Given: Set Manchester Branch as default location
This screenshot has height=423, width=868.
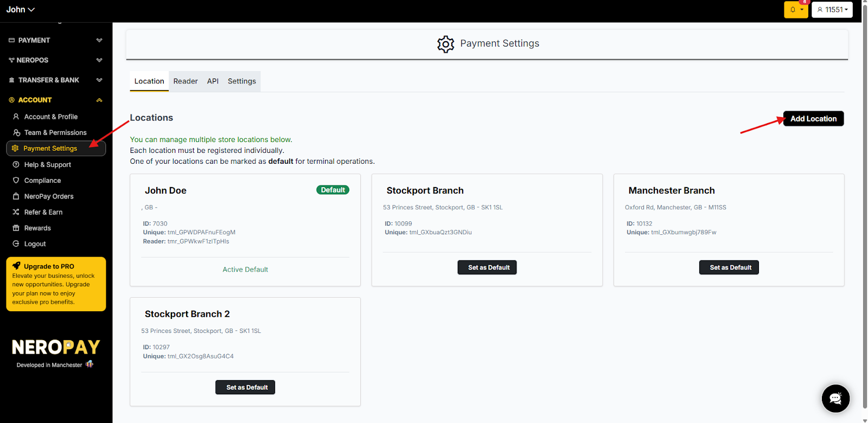Looking at the screenshot, I should pyautogui.click(x=729, y=267).
